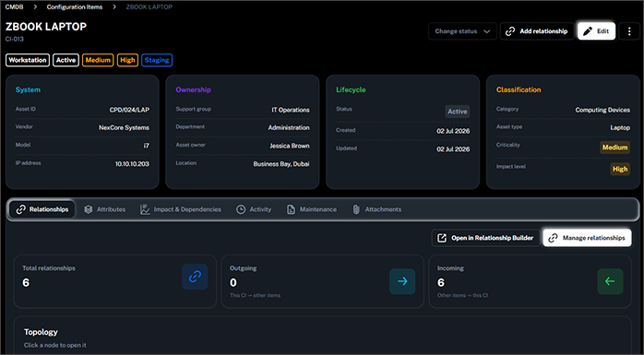This screenshot has width=644, height=355.
Task: Click the Edit button
Action: tap(596, 31)
